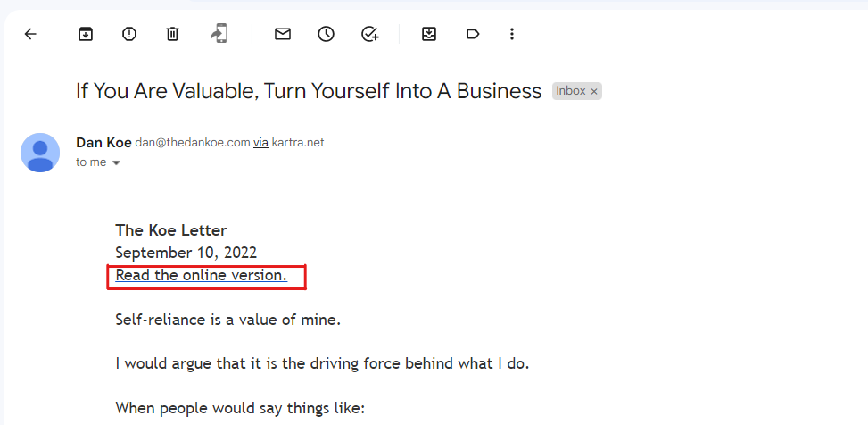
Task: Click the date 'September 10, 2022'
Action: click(x=186, y=254)
